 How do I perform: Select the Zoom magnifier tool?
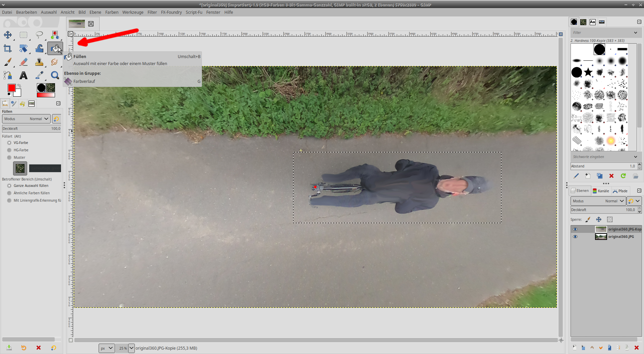(x=55, y=75)
